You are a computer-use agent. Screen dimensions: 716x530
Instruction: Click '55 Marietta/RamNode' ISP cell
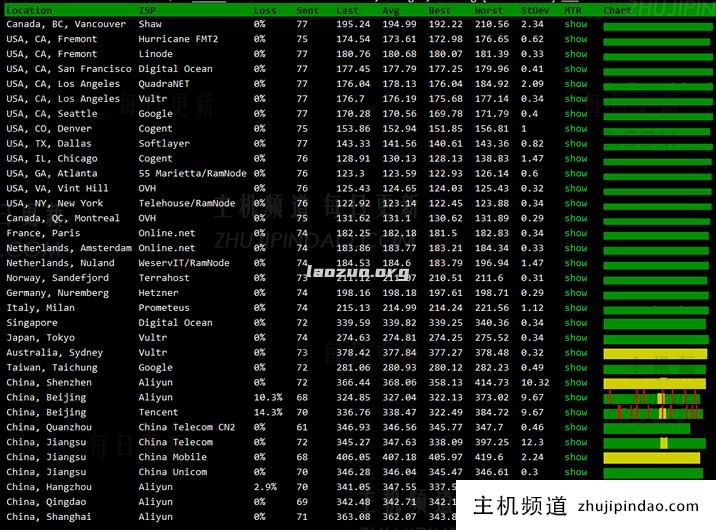[192, 173]
